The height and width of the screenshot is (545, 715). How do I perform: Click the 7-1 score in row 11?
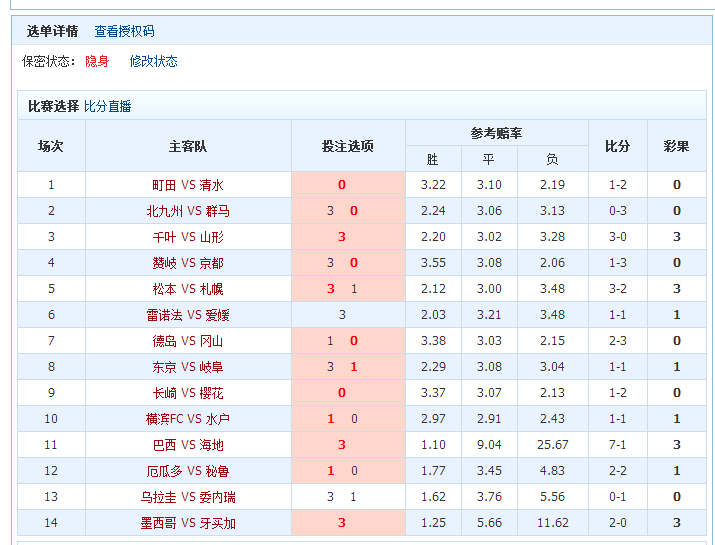point(617,445)
